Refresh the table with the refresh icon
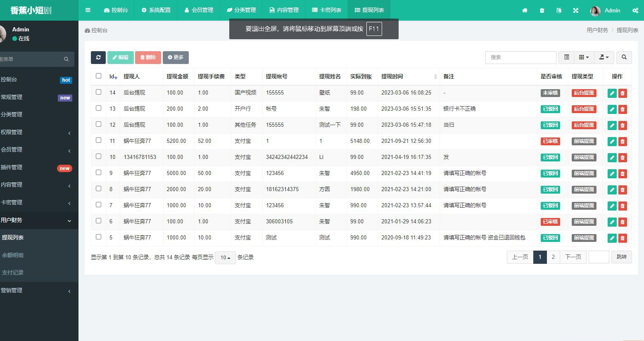The height and width of the screenshot is (341, 644). point(98,57)
